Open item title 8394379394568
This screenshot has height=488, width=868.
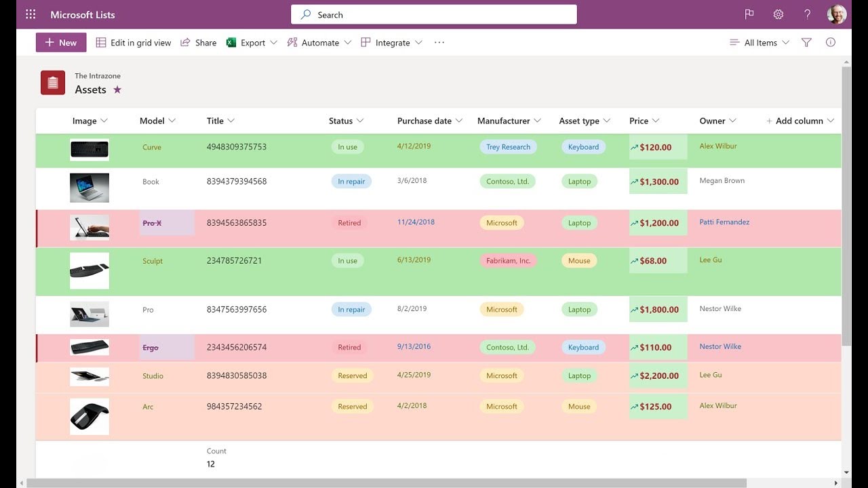pyautogui.click(x=237, y=182)
